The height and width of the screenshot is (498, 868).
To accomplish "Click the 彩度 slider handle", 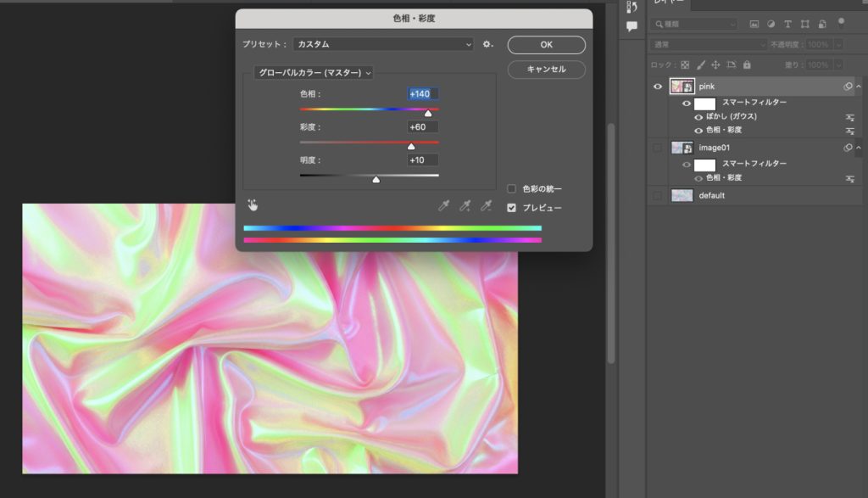I will pyautogui.click(x=411, y=146).
